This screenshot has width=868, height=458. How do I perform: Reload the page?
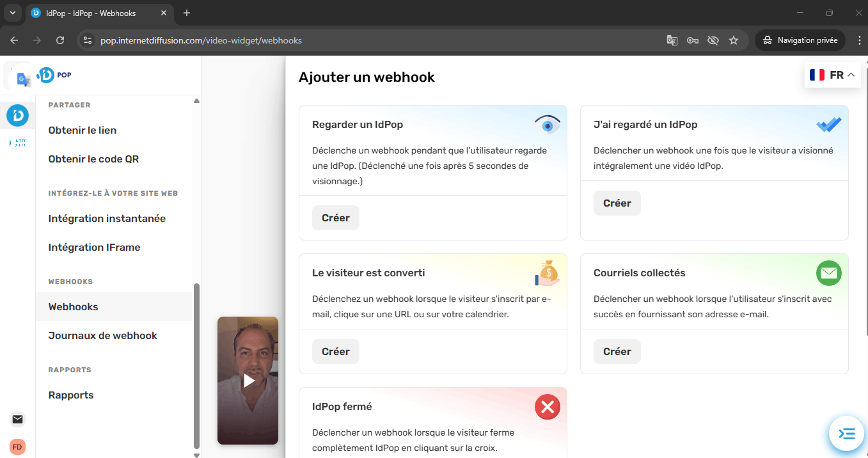click(x=60, y=40)
